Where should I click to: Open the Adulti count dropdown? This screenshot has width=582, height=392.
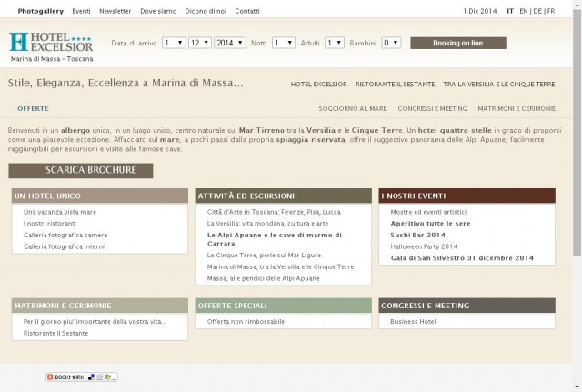pos(335,43)
